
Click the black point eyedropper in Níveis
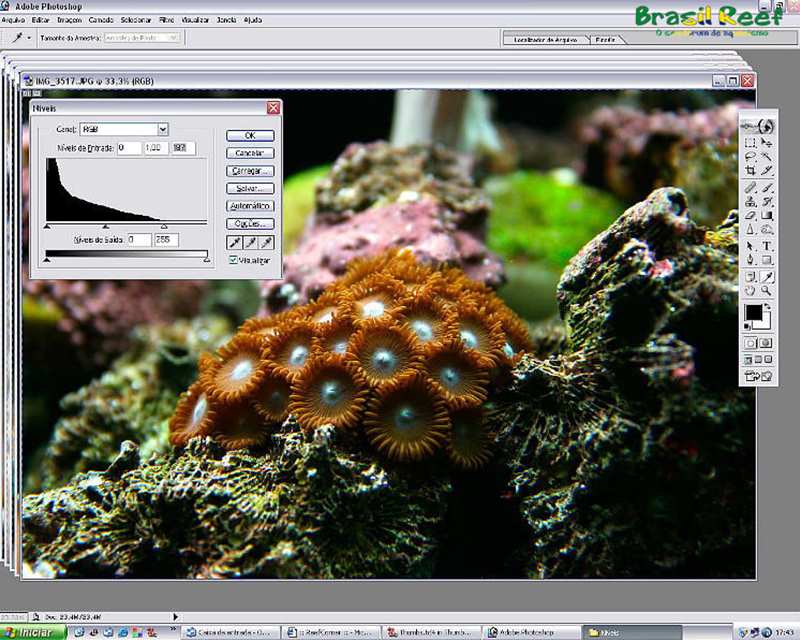click(235, 243)
